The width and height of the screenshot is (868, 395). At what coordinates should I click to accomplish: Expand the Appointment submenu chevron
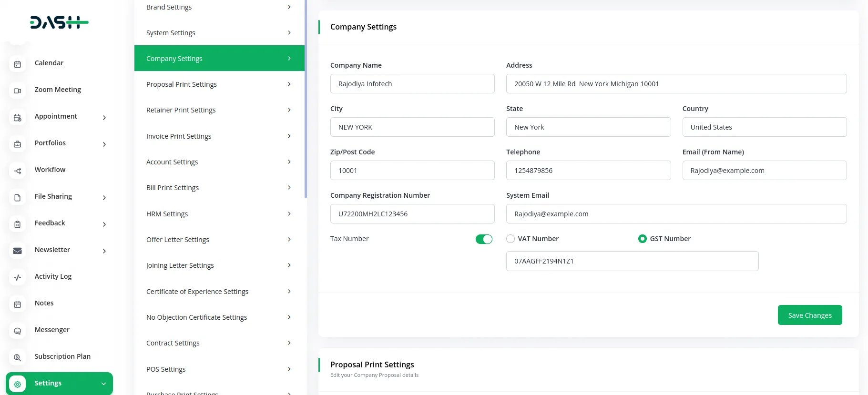[x=104, y=117]
